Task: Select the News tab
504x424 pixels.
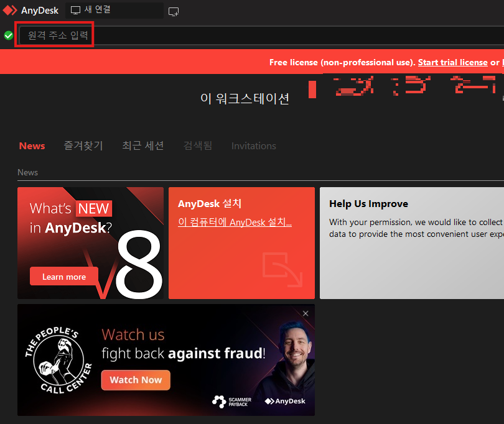Action: tap(32, 146)
